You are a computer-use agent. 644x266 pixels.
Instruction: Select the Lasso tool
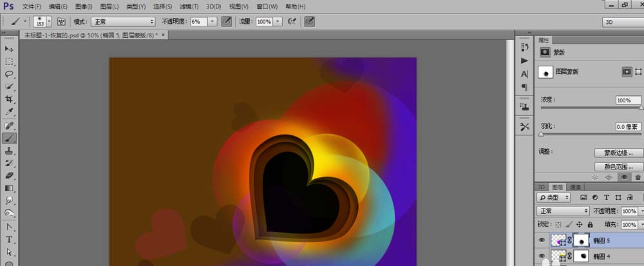pyautogui.click(x=10, y=74)
